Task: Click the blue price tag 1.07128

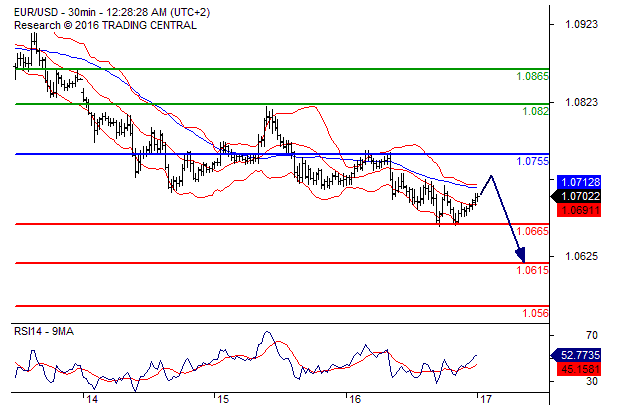Action: (579, 182)
